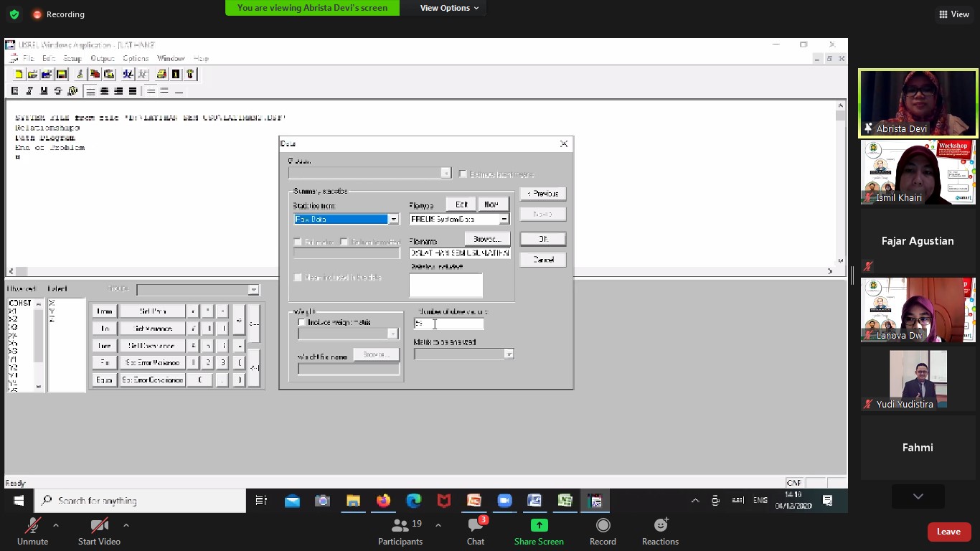Open the Options menu
The height and width of the screenshot is (551, 980).
[136, 58]
